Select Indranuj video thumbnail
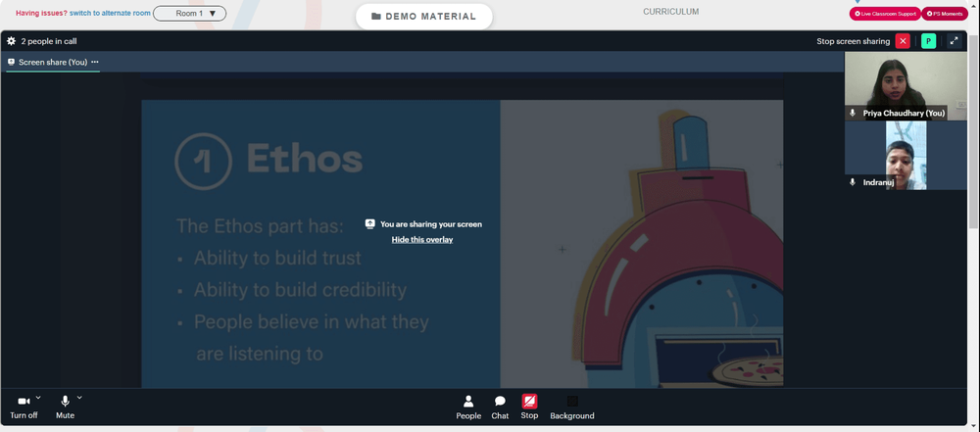The image size is (980, 432). pyautogui.click(x=906, y=155)
